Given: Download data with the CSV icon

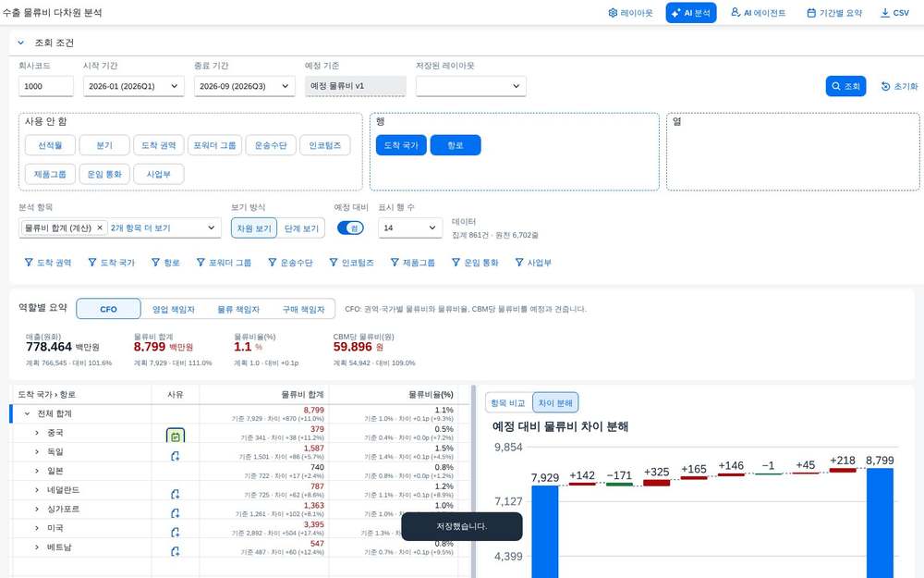Looking at the screenshot, I should click(884, 12).
